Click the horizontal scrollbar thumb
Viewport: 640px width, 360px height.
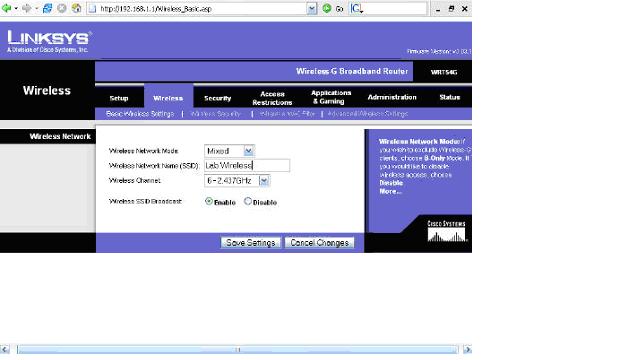coord(238,349)
